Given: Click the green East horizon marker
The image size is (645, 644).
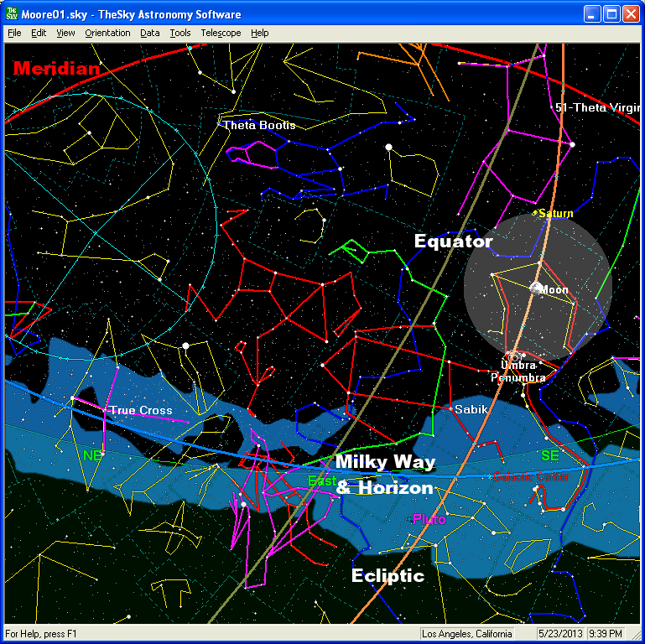Looking at the screenshot, I should [x=321, y=481].
